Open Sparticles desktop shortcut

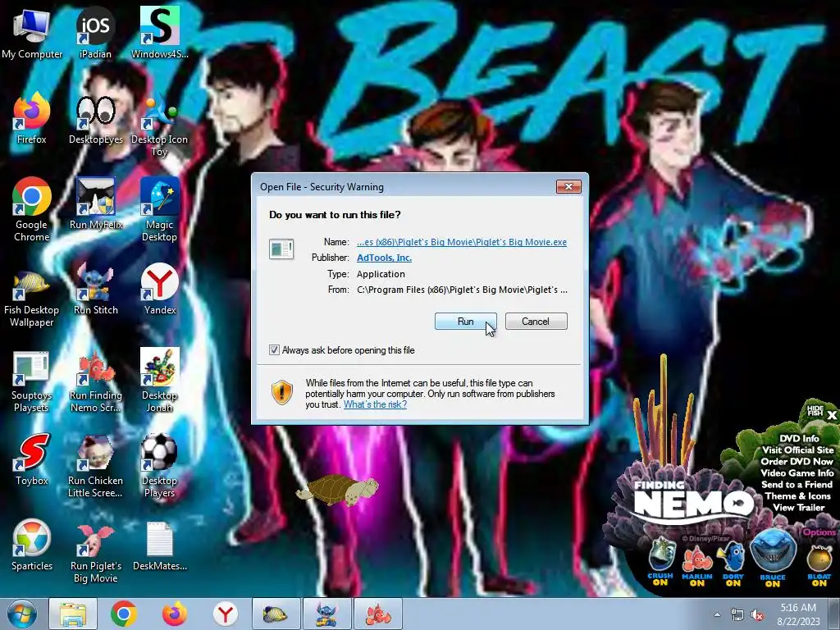click(32, 546)
